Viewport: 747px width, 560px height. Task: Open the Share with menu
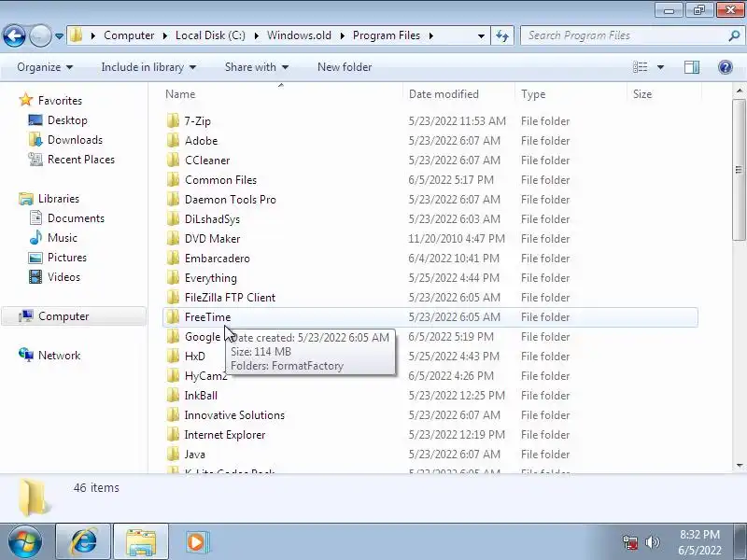257,67
